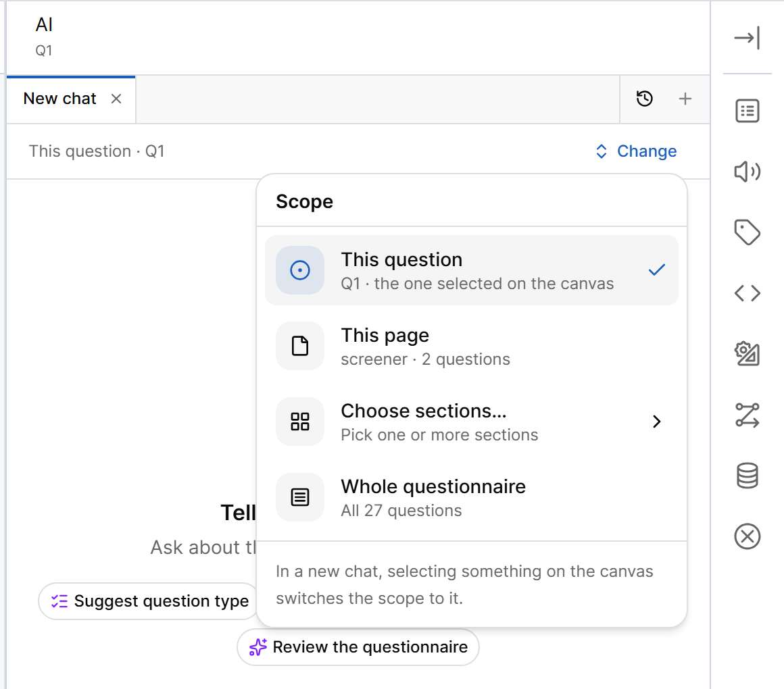
Task: Click the grid icon beside Choose sections
Action: coord(300,422)
